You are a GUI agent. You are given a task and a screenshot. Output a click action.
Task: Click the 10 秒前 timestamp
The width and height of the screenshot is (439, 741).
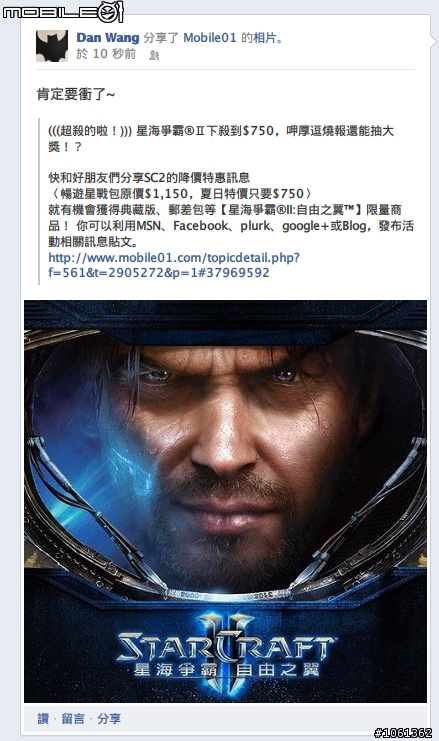click(114, 54)
